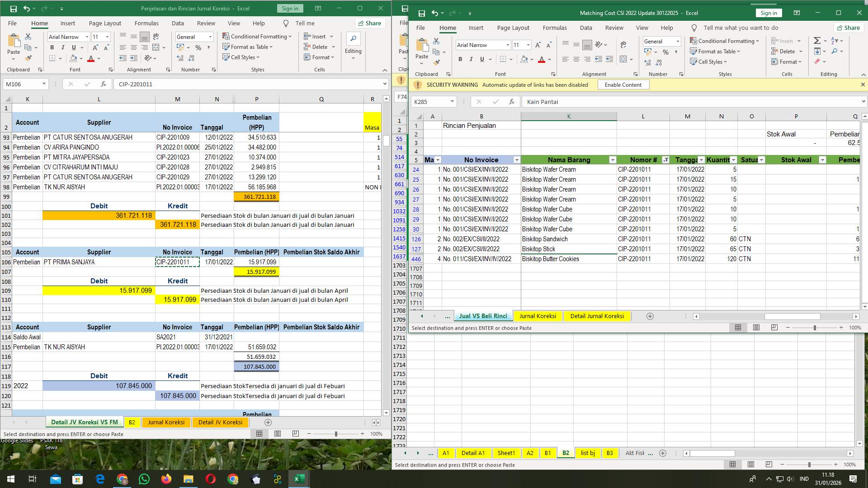Open the filter dropdown on Nama Barang column
This screenshot has height=488, width=868.
click(x=613, y=160)
